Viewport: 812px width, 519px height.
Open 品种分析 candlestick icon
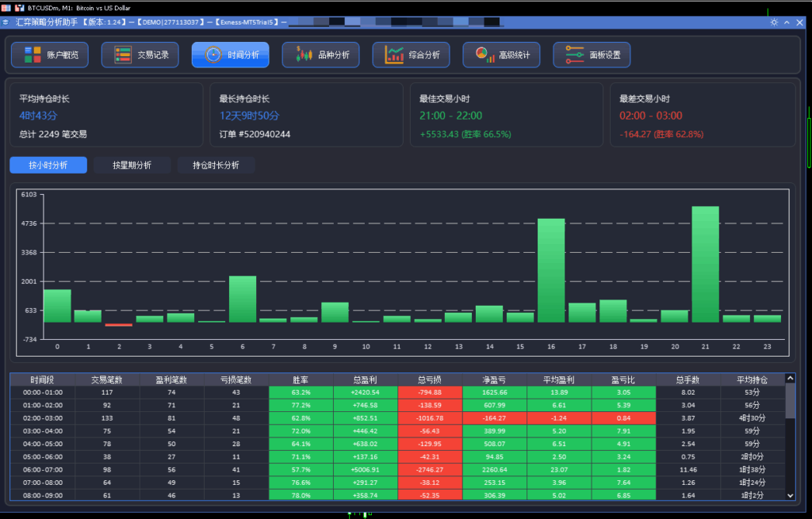pyautogui.click(x=304, y=55)
